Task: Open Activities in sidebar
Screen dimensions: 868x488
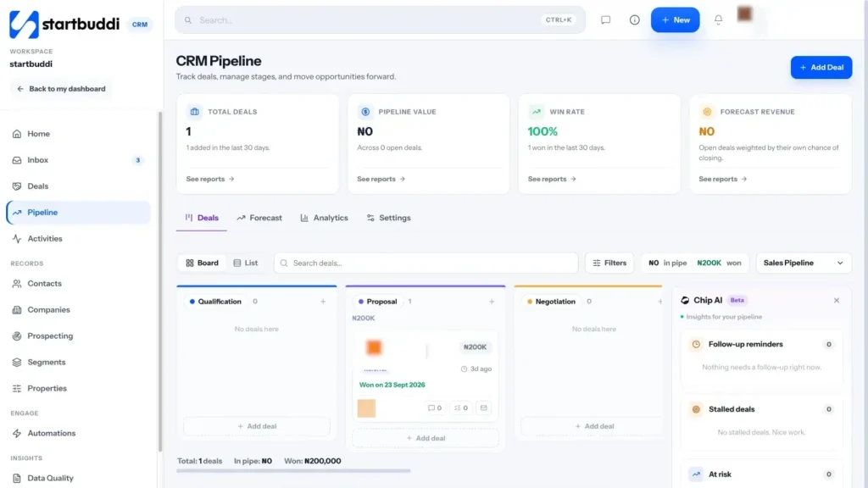Action: 78,238
